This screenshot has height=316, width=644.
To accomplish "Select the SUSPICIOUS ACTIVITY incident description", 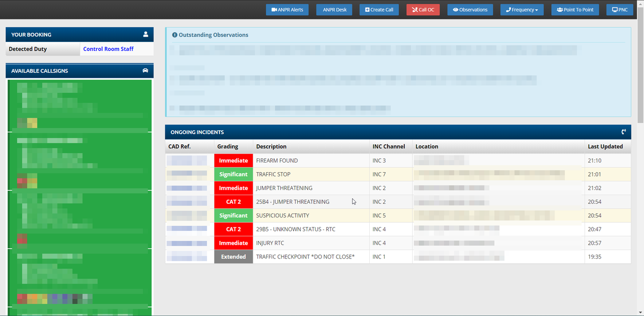I will (283, 216).
